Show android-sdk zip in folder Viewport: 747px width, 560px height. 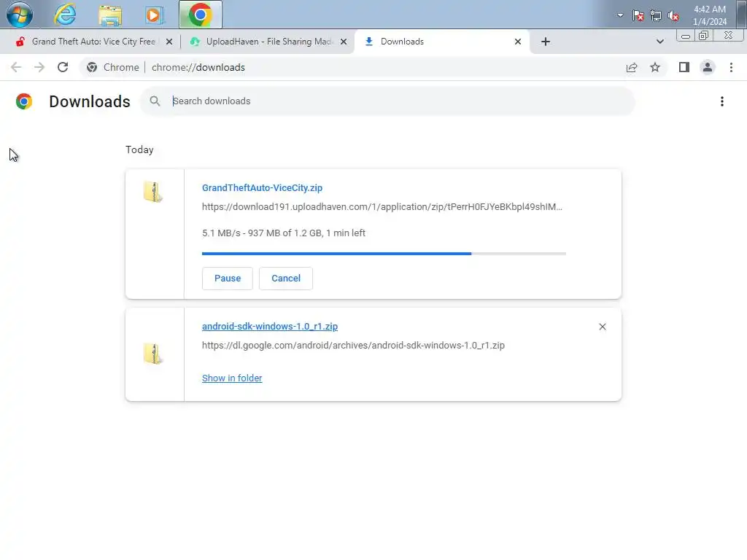[232, 378]
